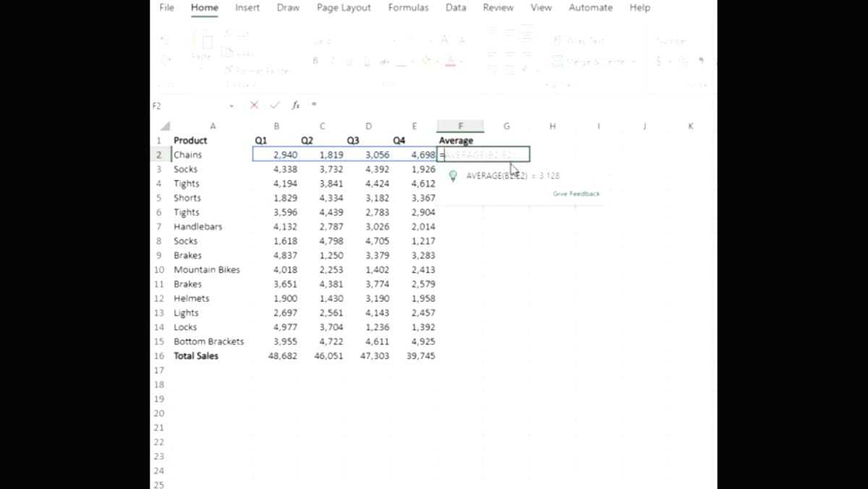Open the Name Box dropdown arrow
The width and height of the screenshot is (868, 489).
[231, 106]
